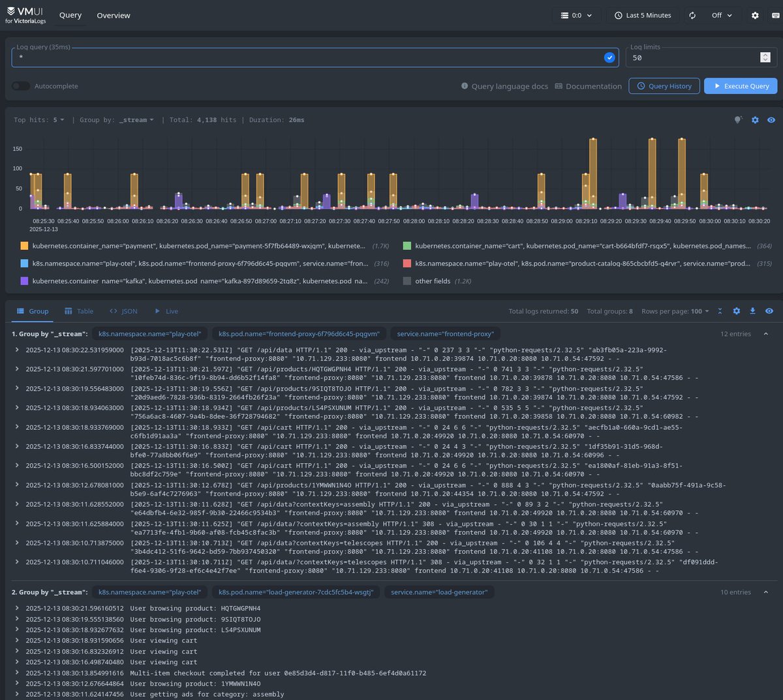Open the Query language docs link
The height and width of the screenshot is (700, 783).
click(x=504, y=86)
